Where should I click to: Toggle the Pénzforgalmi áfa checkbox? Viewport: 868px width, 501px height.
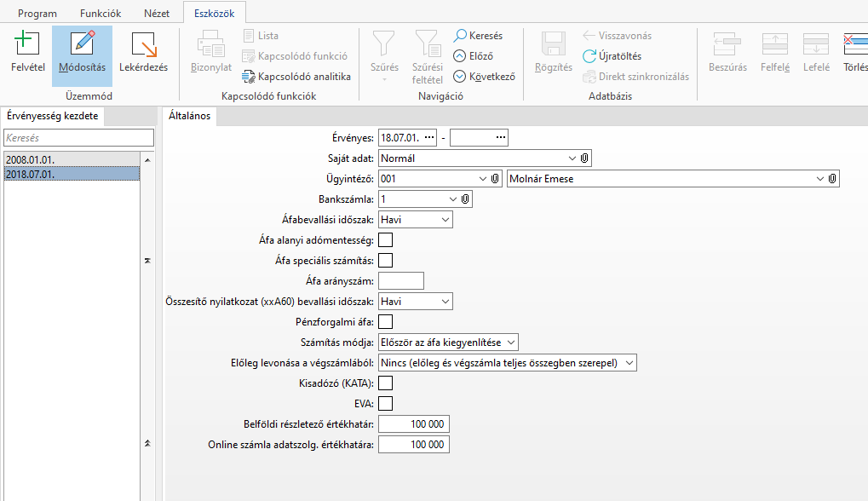click(x=385, y=322)
